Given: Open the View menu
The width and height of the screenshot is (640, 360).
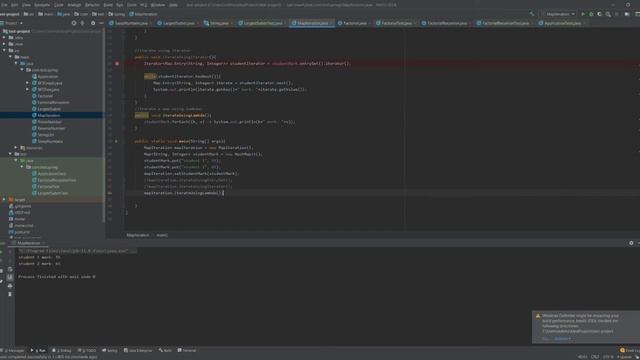Looking at the screenshot, I should click(27, 5).
